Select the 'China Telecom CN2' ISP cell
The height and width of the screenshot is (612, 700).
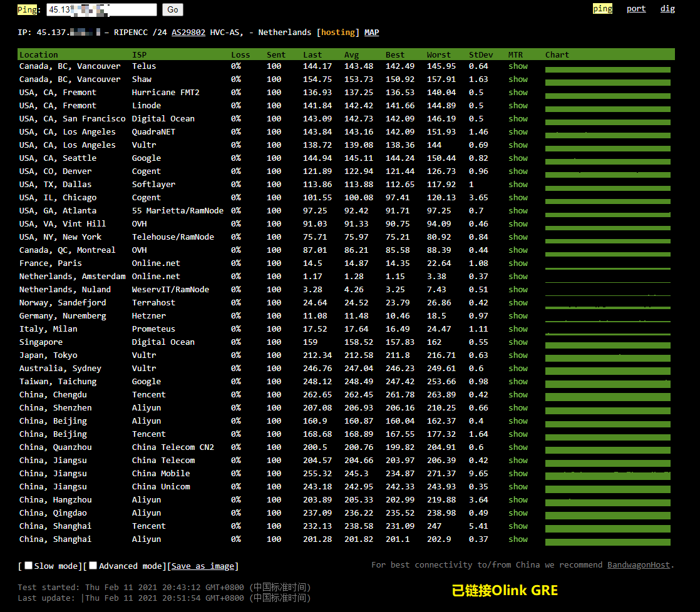click(x=173, y=447)
